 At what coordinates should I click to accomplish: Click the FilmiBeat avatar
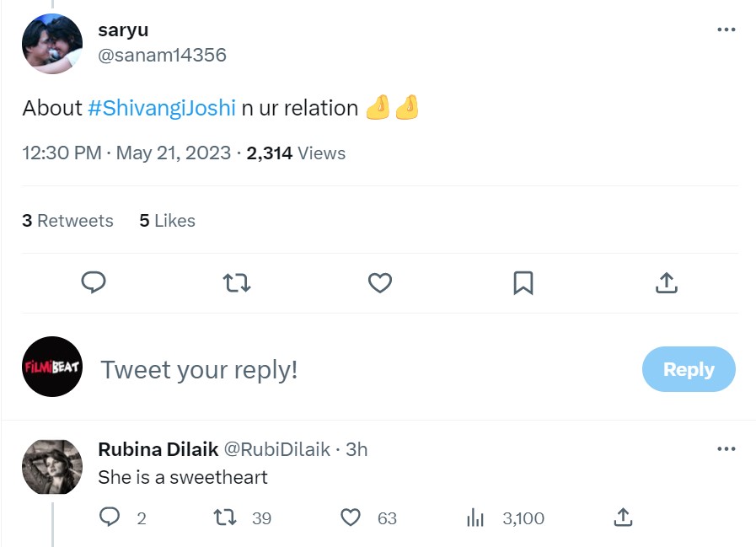(52, 368)
